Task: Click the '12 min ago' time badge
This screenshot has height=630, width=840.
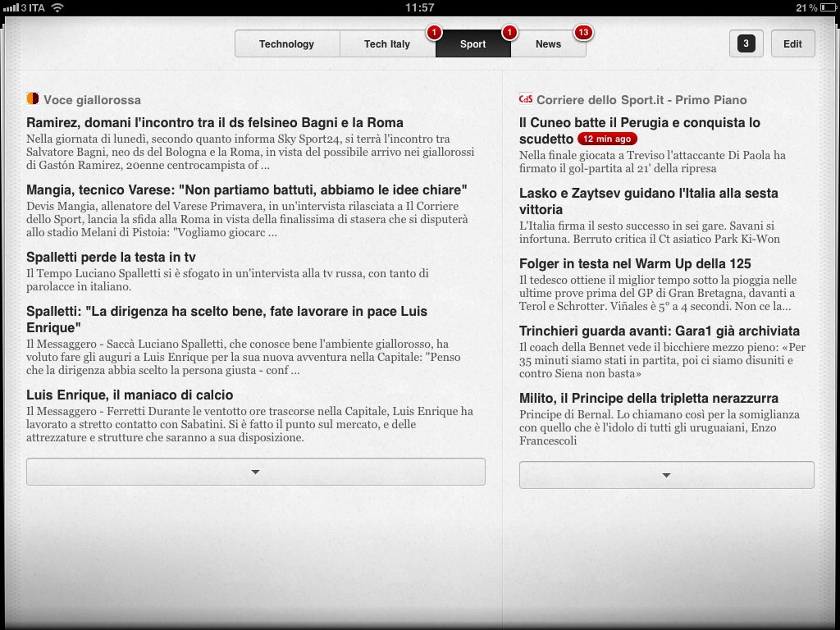Action: coord(607,139)
